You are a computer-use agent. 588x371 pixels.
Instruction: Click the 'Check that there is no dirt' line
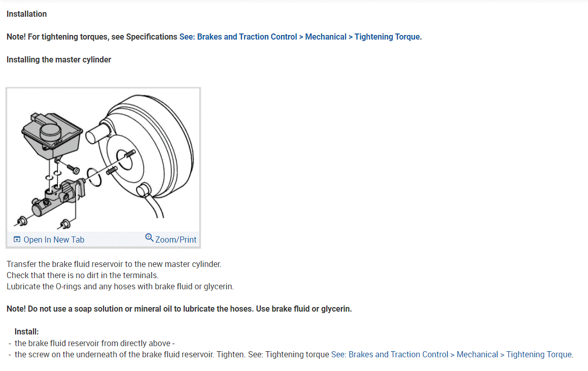(83, 275)
